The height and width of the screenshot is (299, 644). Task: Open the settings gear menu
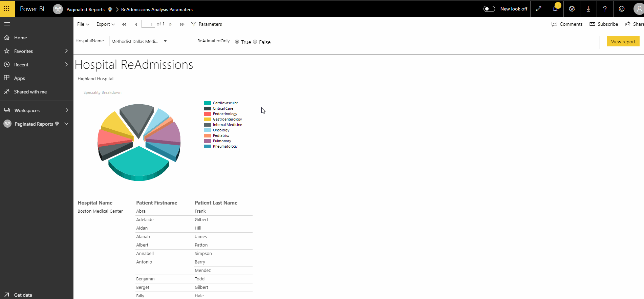tap(572, 9)
